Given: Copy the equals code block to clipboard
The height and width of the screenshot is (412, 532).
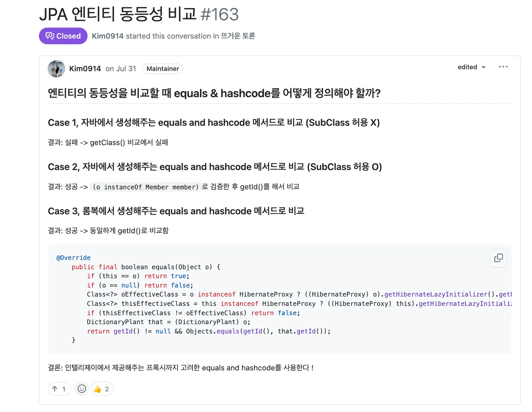Looking at the screenshot, I should point(498,258).
